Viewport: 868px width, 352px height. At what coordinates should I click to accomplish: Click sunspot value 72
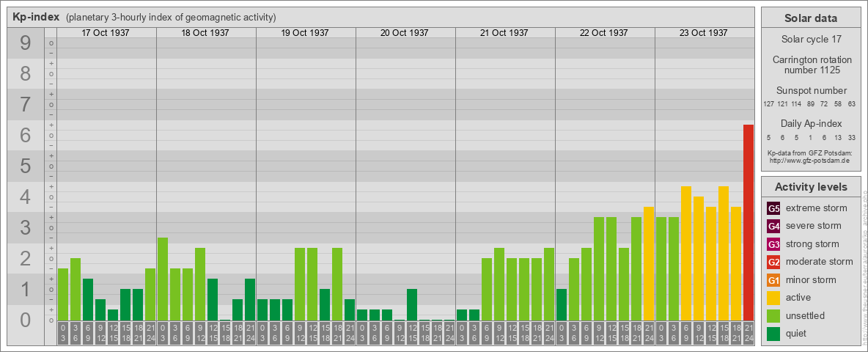825,104
